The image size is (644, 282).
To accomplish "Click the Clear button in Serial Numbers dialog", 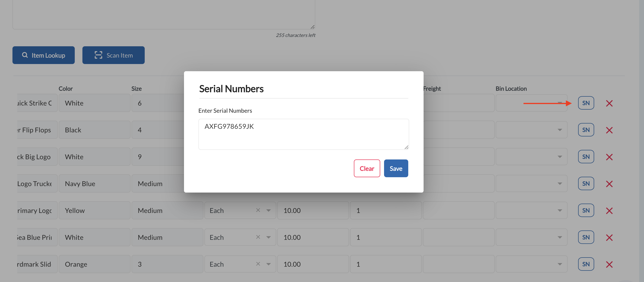I will point(367,168).
